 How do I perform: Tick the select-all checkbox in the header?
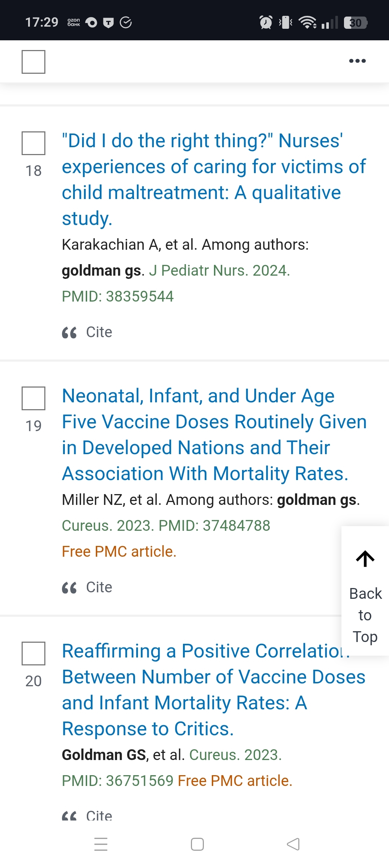point(33,62)
